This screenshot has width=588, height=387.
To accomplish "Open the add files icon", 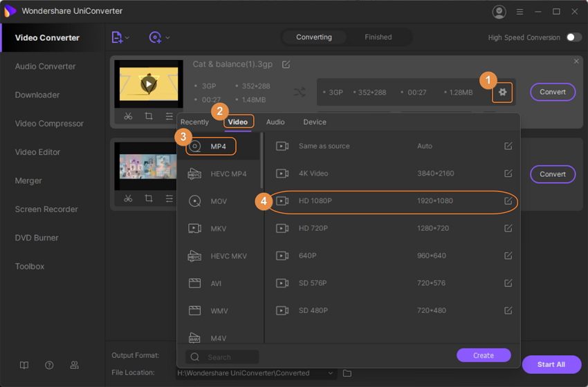I will (117, 37).
